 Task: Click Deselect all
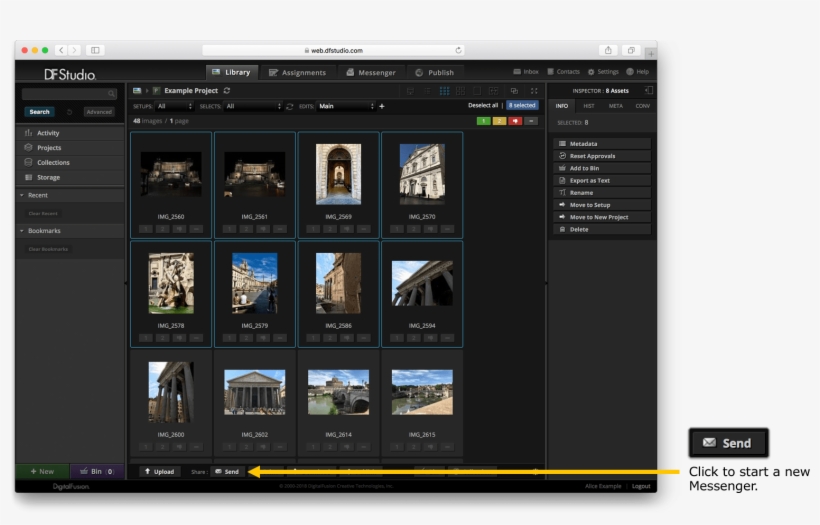click(482, 105)
